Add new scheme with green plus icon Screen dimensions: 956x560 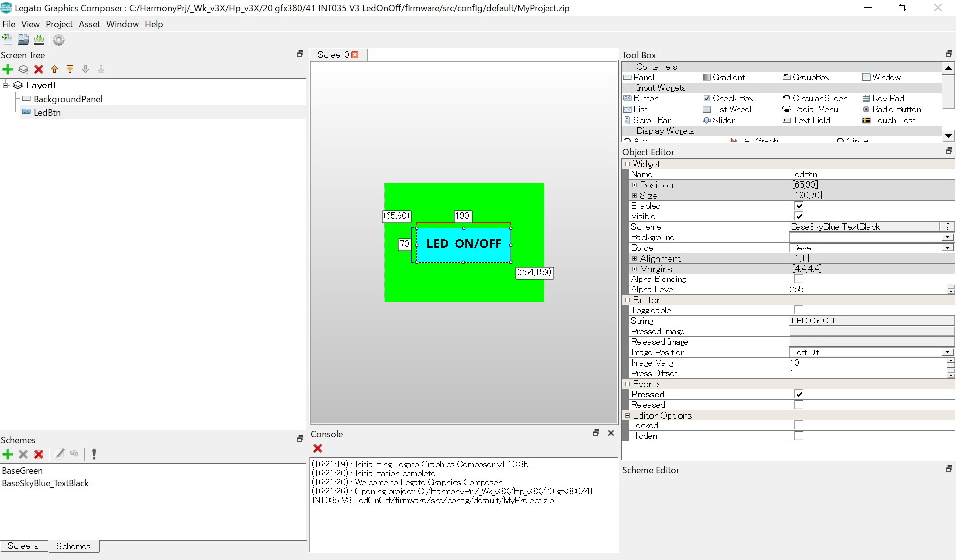tap(8, 454)
